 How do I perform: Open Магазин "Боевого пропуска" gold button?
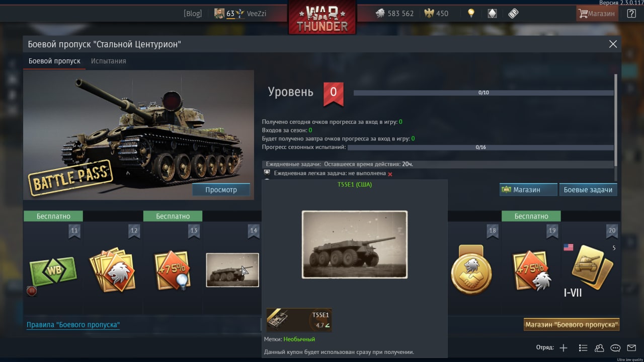572,325
